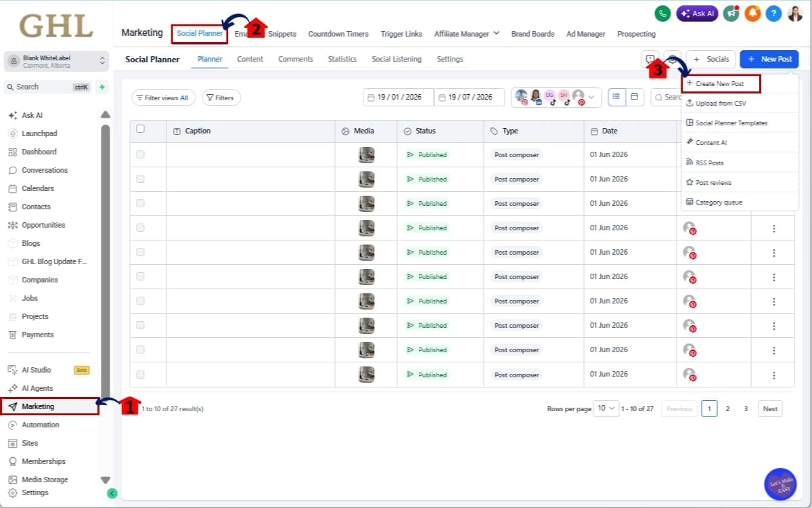Open Countdown Timers in Marketing menu
The image size is (812, 508).
[338, 33]
